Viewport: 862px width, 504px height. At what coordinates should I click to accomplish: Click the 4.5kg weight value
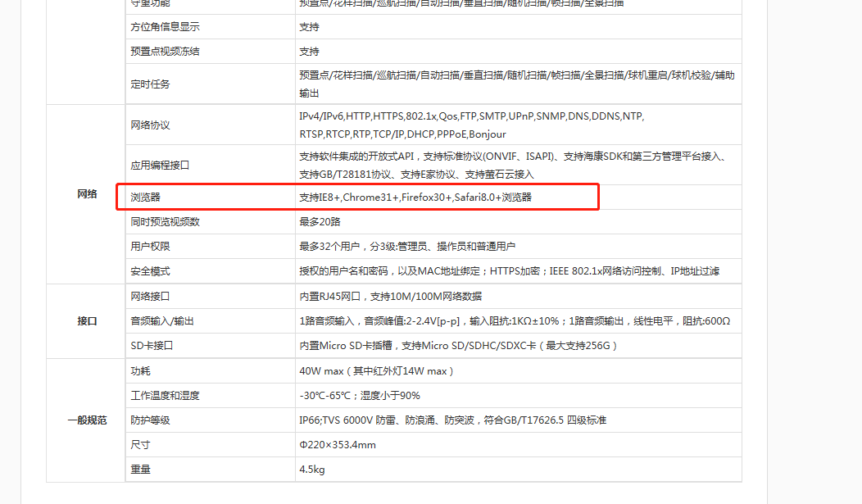coord(312,470)
